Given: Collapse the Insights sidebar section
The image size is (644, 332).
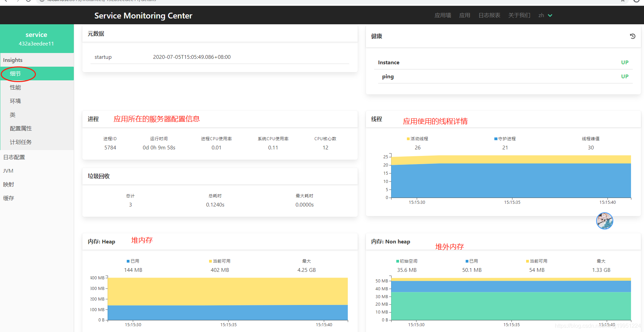Looking at the screenshot, I should (x=13, y=60).
